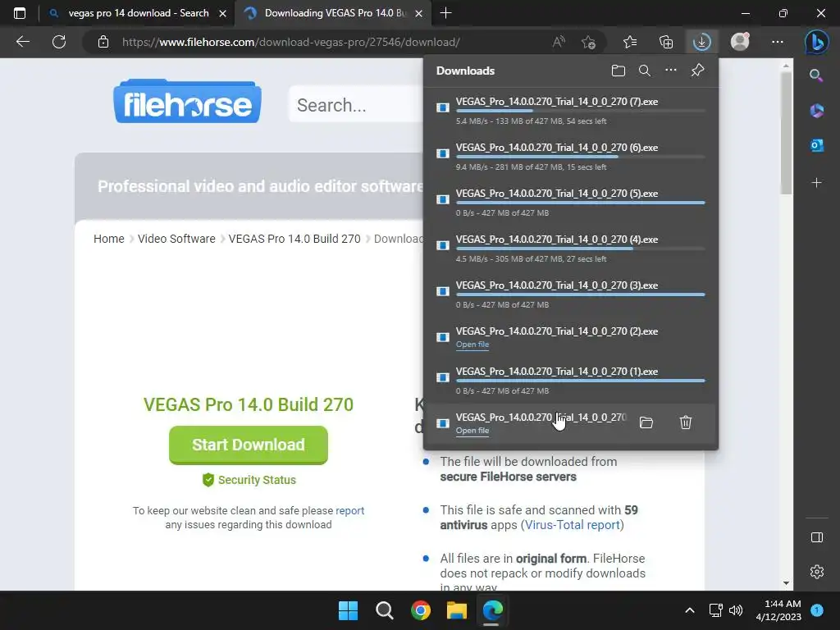Image resolution: width=840 pixels, height=630 pixels.
Task: Refresh the current page
Action: (x=59, y=42)
